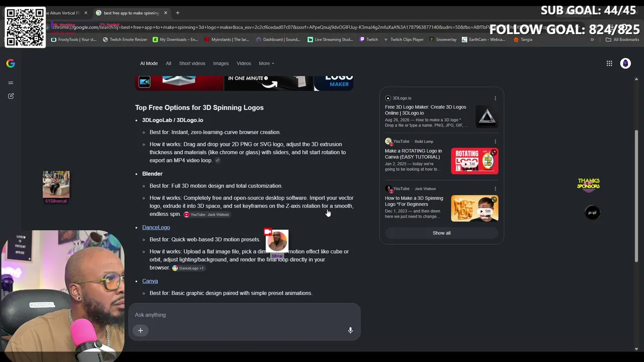Open the DanceLogo link
This screenshot has width=644, height=362.
156,227
